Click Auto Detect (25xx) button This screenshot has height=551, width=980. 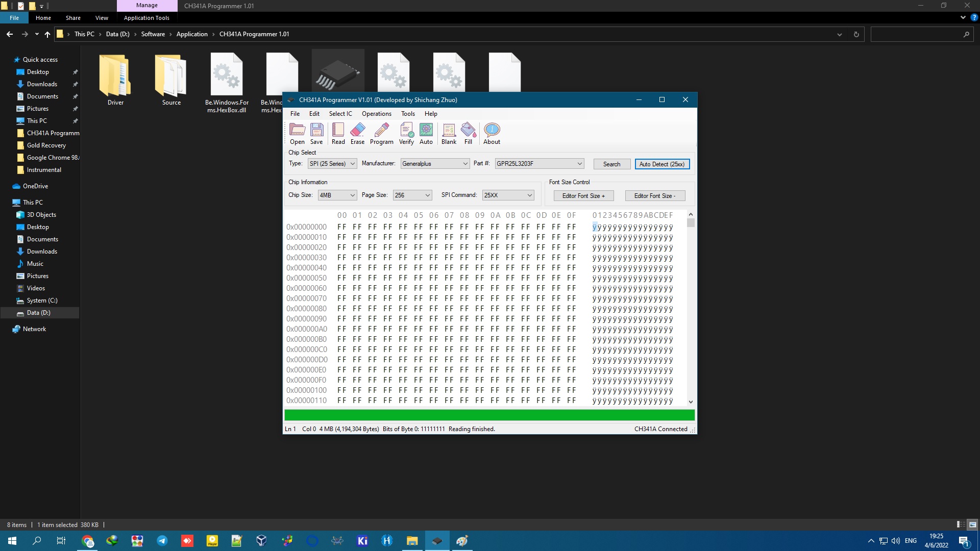pos(662,164)
